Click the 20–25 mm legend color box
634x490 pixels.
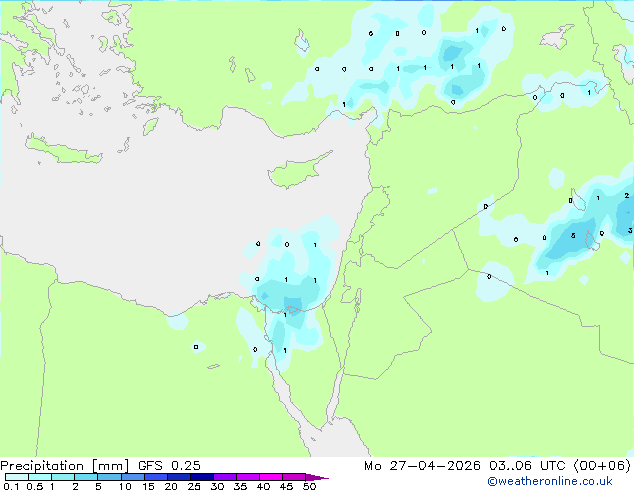click(178, 477)
